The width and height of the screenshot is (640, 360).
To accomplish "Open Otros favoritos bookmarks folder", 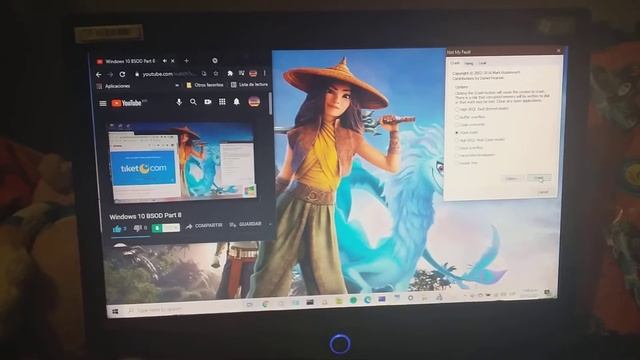I will 204,85.
